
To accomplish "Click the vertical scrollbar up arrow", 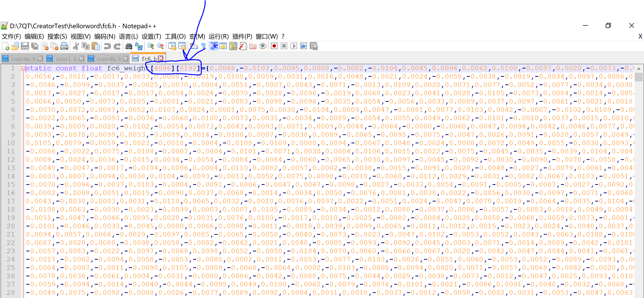I will (x=639, y=69).
